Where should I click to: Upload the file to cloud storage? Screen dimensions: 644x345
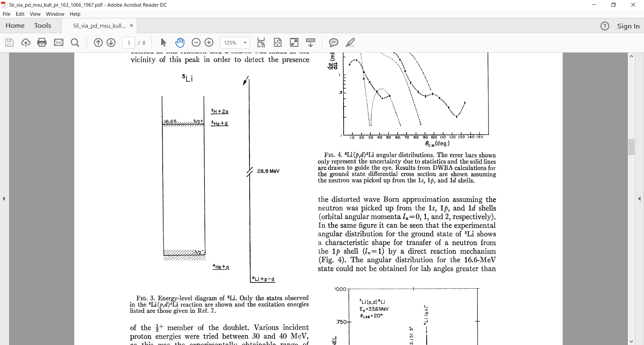tap(26, 43)
